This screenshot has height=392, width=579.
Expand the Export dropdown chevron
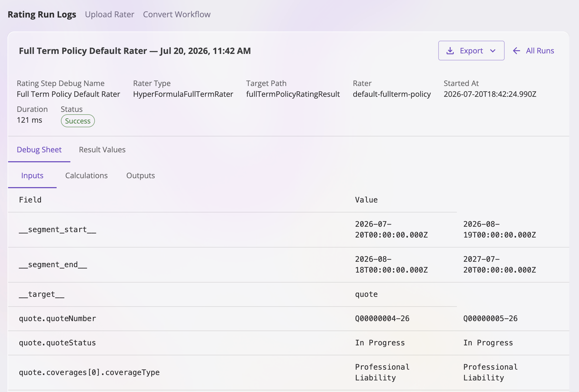[493, 51]
